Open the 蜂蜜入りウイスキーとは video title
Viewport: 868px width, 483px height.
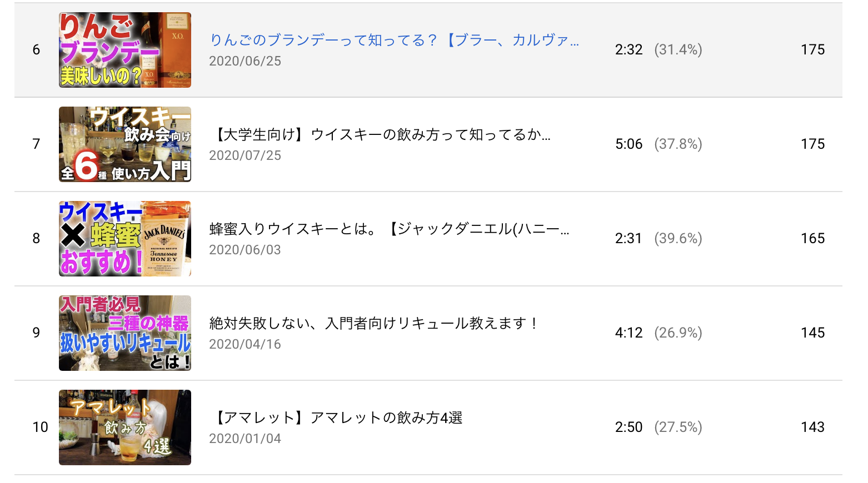[x=389, y=229]
